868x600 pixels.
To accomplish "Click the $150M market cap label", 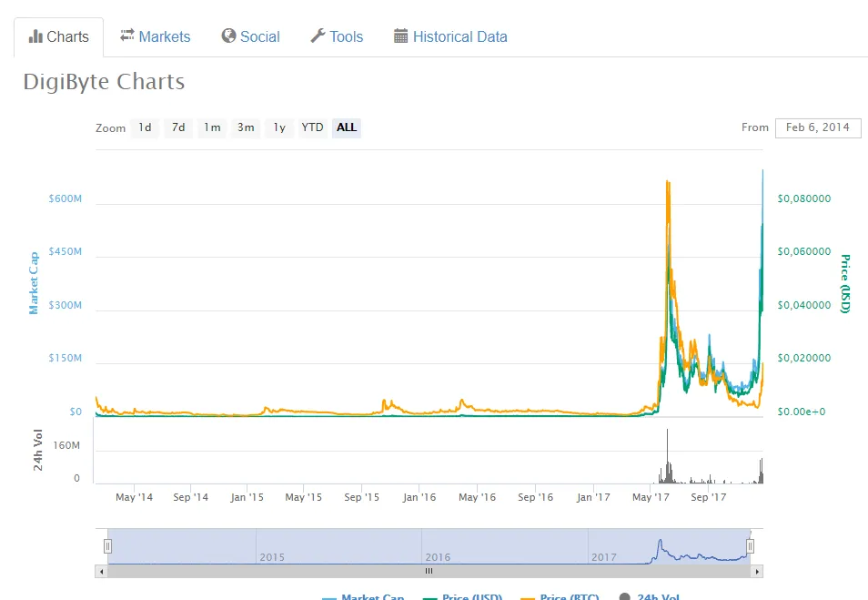I will 65,358.
